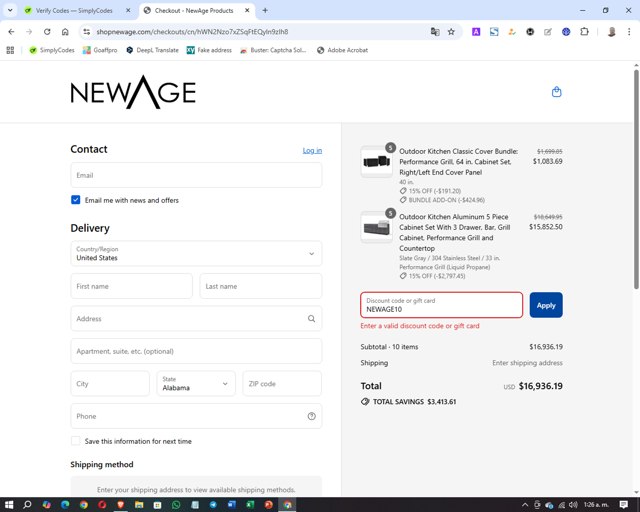This screenshot has height=512, width=640.
Task: Open SimplyCodes bookmark
Action: coord(52,50)
